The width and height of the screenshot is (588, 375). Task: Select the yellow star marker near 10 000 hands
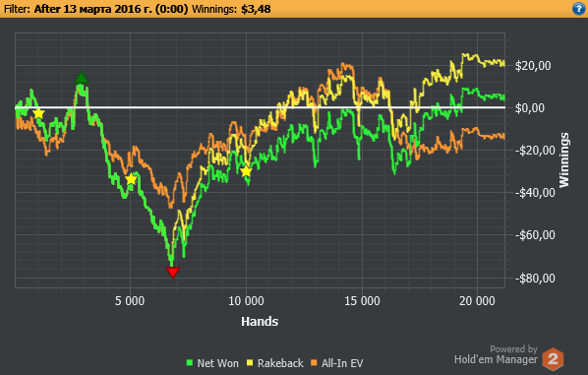(x=246, y=171)
